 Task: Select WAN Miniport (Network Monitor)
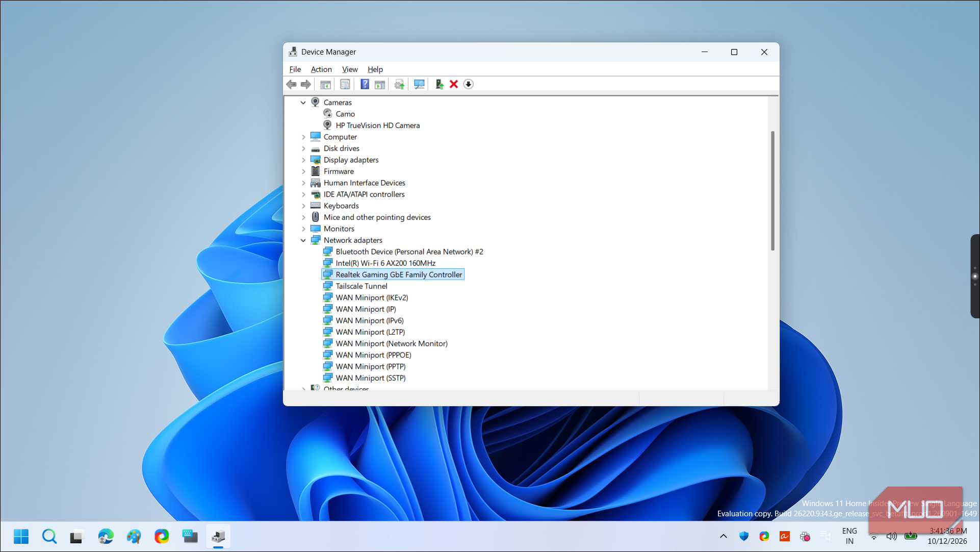[x=392, y=344]
